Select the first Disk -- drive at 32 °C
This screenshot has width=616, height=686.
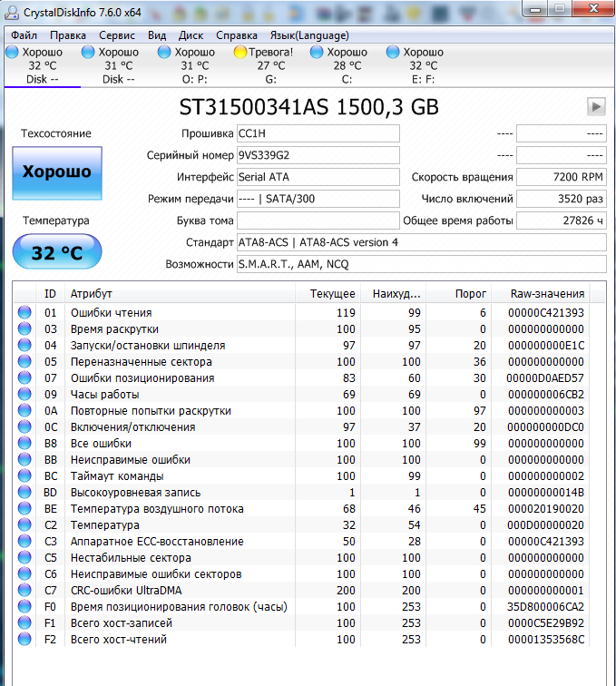click(43, 65)
